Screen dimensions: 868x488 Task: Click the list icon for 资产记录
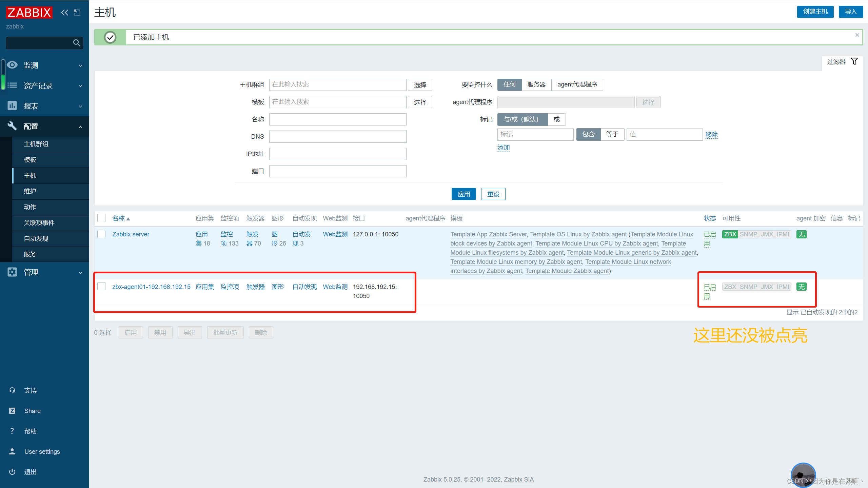coord(12,85)
